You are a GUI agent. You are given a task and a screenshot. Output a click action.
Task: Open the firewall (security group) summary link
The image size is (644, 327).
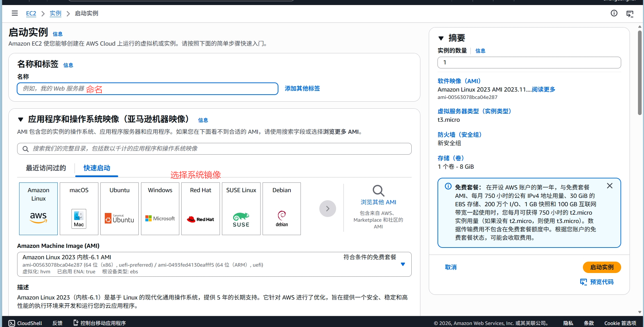[460, 135]
